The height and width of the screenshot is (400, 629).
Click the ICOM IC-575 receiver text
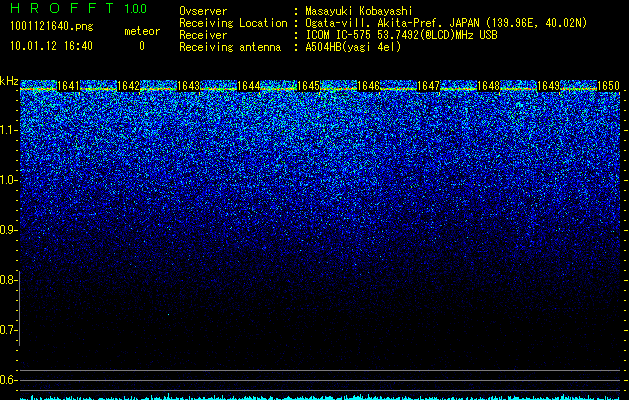point(401,35)
